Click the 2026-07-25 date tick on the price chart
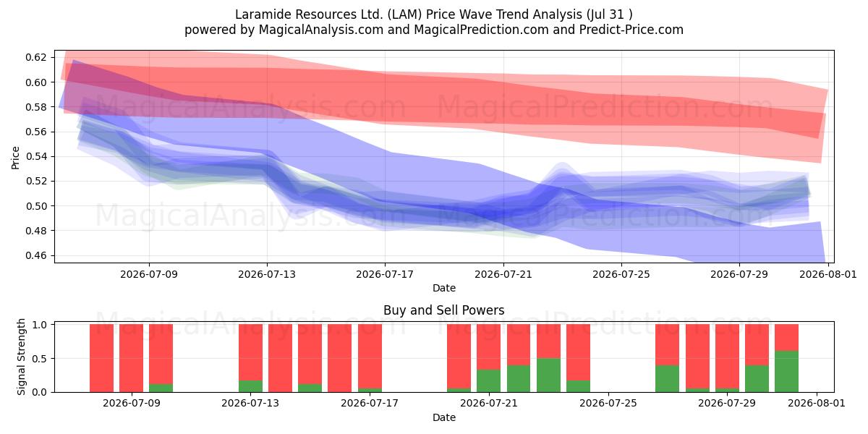The width and height of the screenshot is (868, 434). pos(621,273)
